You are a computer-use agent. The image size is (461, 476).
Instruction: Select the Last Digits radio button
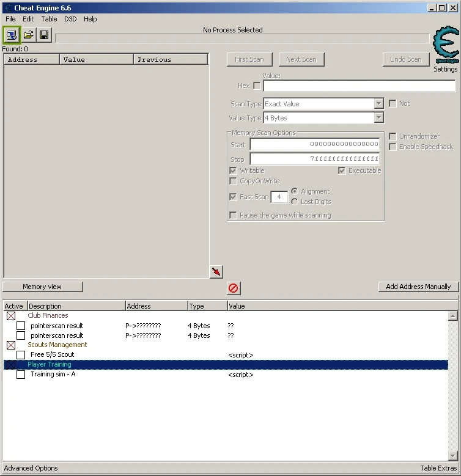(x=294, y=202)
